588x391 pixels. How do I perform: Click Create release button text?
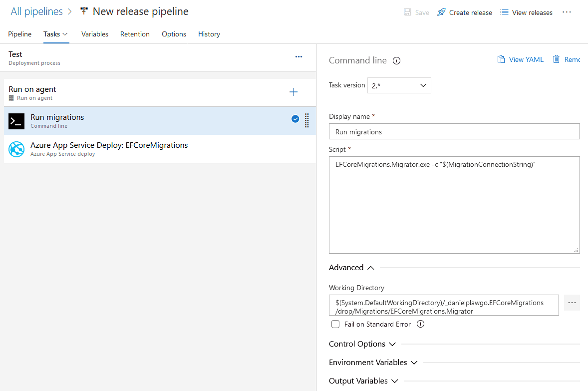pyautogui.click(x=471, y=13)
